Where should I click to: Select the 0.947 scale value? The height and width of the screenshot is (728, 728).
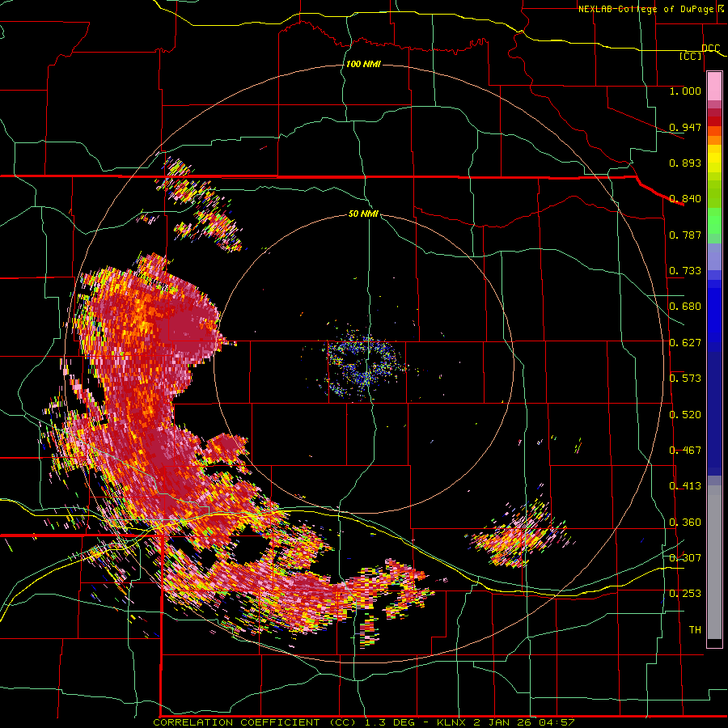[x=685, y=127]
